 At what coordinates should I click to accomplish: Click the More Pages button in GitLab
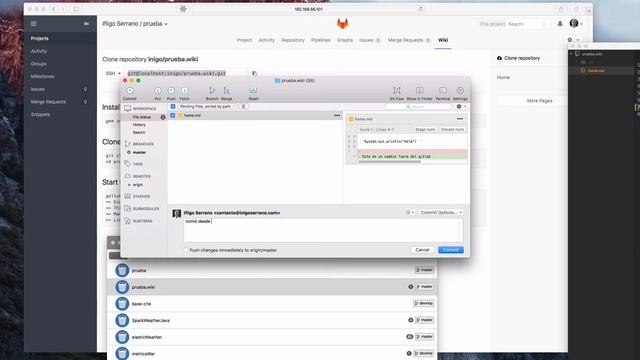click(x=539, y=100)
